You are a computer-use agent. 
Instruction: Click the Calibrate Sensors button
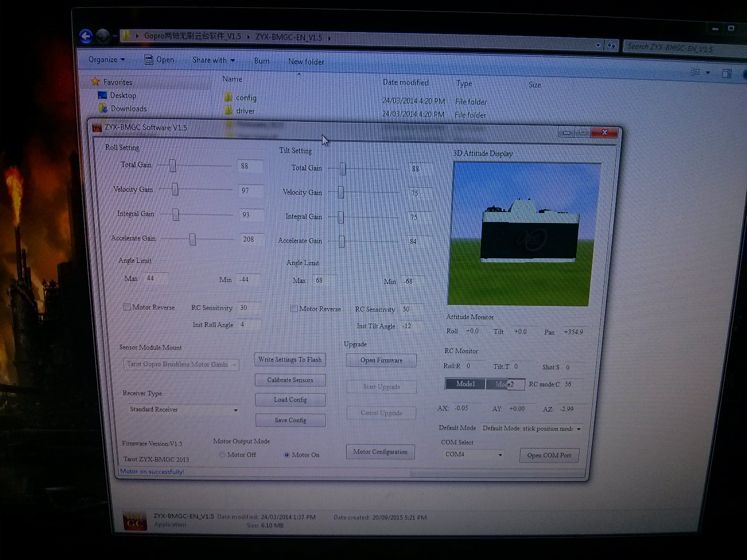click(290, 380)
